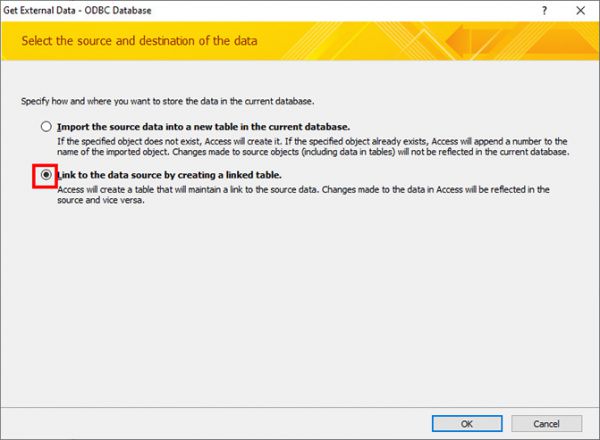The image size is (600, 440).
Task: Click the dialog's bottom-right resize corner
Action: (x=595, y=435)
